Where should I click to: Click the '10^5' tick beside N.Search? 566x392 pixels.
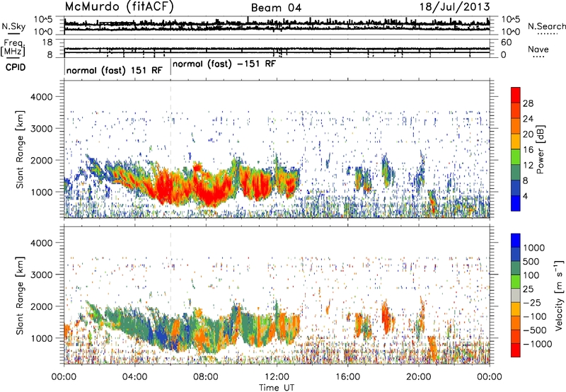[510, 20]
